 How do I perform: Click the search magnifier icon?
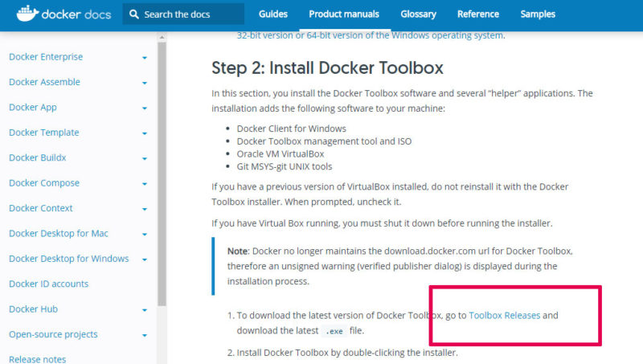[x=133, y=14]
